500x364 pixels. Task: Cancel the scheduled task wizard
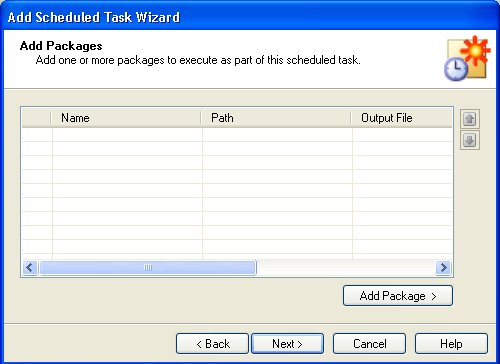pos(369,344)
